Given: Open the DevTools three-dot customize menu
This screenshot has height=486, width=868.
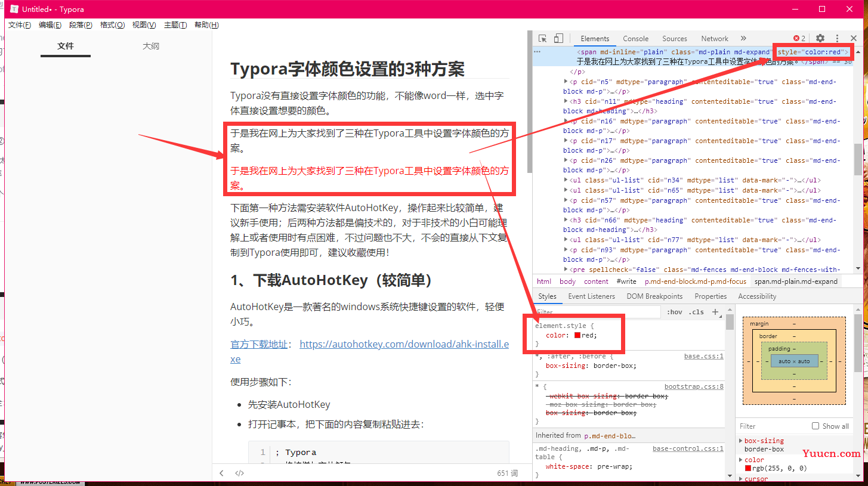Looking at the screenshot, I should (x=837, y=38).
